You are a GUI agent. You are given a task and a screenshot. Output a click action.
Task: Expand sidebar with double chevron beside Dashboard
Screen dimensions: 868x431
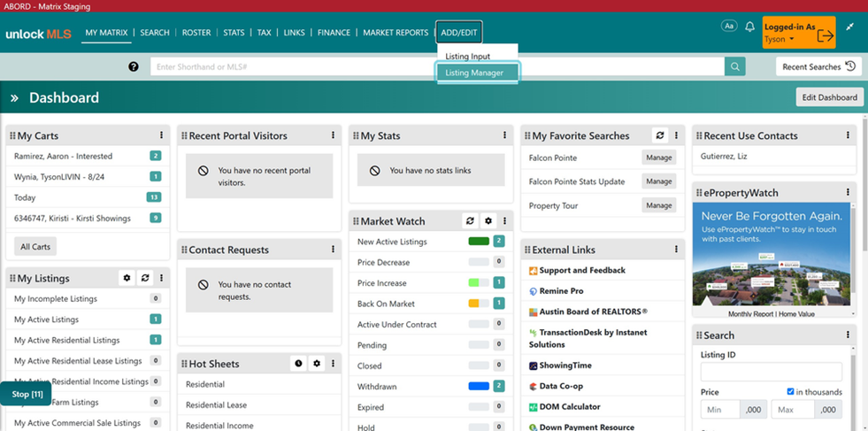(14, 98)
